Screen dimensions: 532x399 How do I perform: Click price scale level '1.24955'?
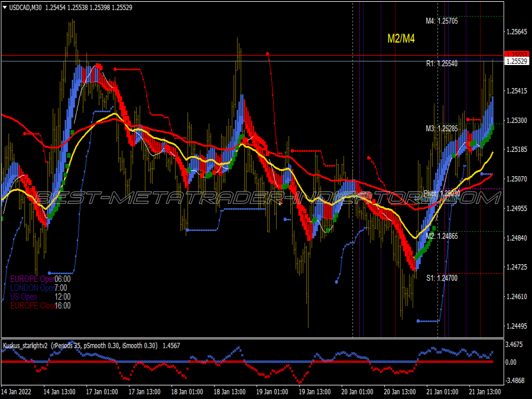click(x=517, y=208)
